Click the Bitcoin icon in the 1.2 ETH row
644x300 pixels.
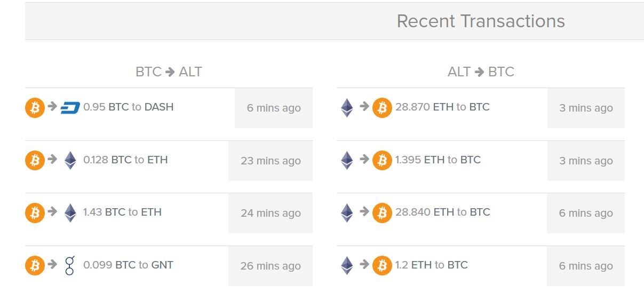pyautogui.click(x=381, y=265)
